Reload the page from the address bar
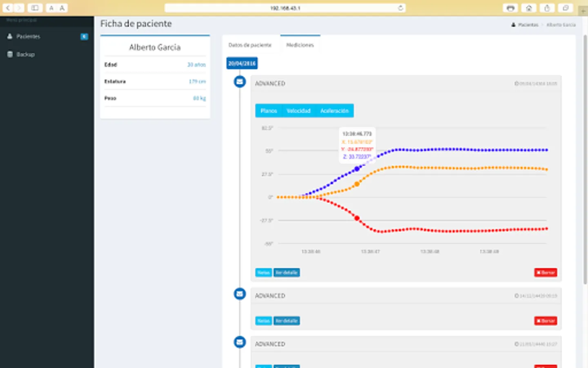 [x=401, y=8]
